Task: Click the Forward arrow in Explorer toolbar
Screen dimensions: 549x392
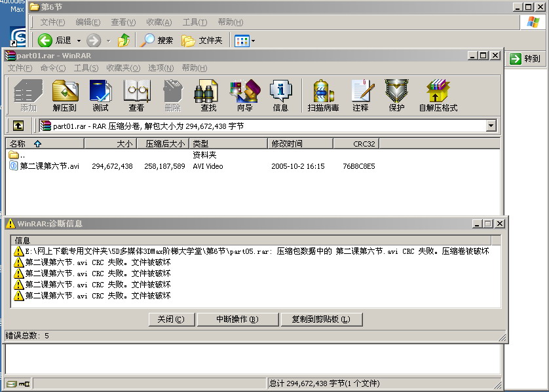Action: 94,41
